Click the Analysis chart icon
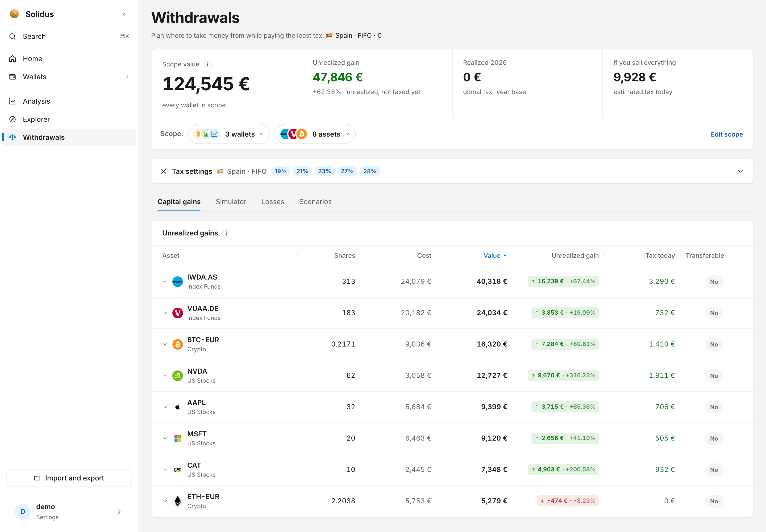 click(x=13, y=101)
